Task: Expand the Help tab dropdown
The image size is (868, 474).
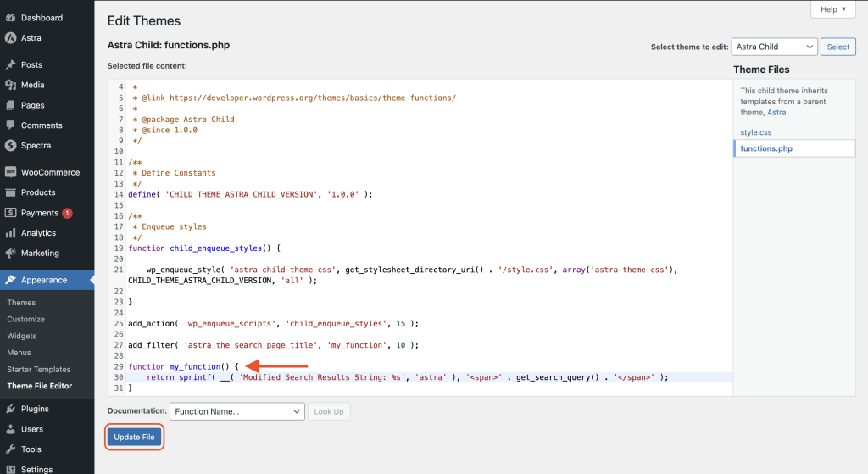Action: (x=833, y=9)
